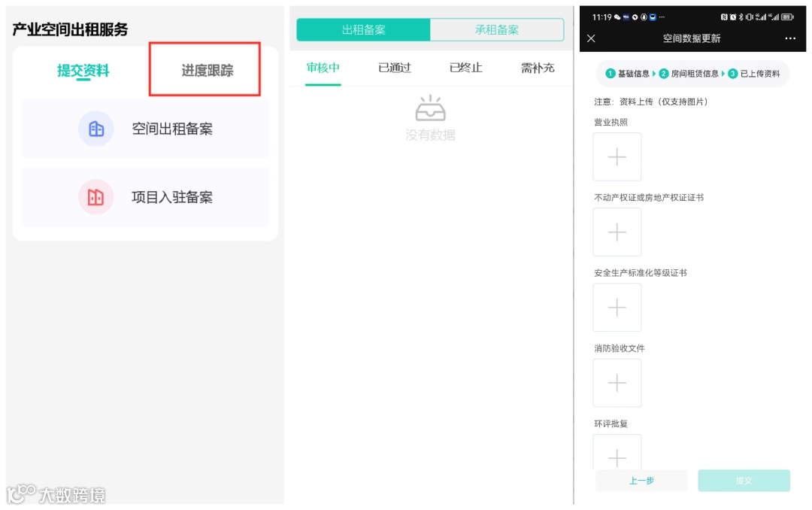Image resolution: width=812 pixels, height=510 pixels.
Task: Open the three-dot more menu
Action: (x=790, y=38)
